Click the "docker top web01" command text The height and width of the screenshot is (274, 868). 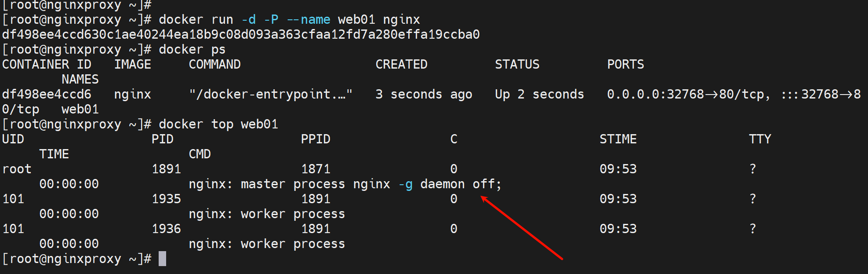coord(218,124)
